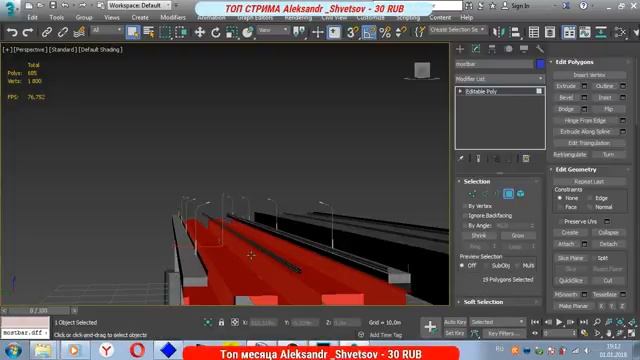
Task: Expand the Editable Poly stack entry
Action: coord(460,91)
